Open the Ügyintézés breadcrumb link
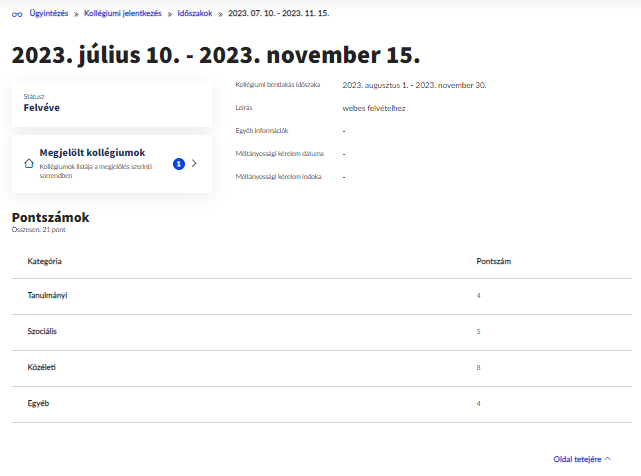This screenshot has height=476, width=641. pyautogui.click(x=48, y=14)
